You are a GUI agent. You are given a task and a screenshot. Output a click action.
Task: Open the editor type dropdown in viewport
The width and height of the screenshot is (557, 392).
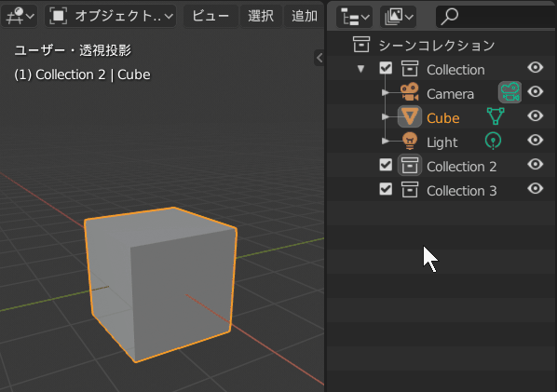click(x=20, y=16)
